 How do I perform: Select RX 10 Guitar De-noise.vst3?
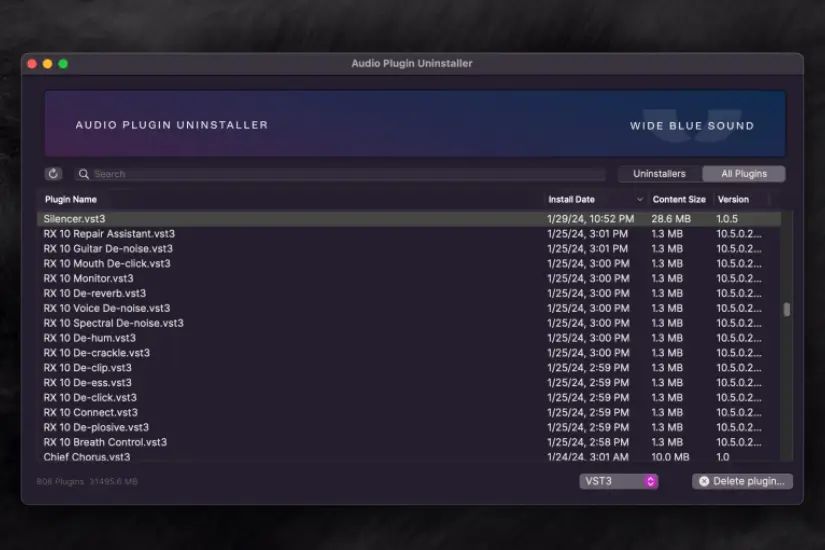409,248
